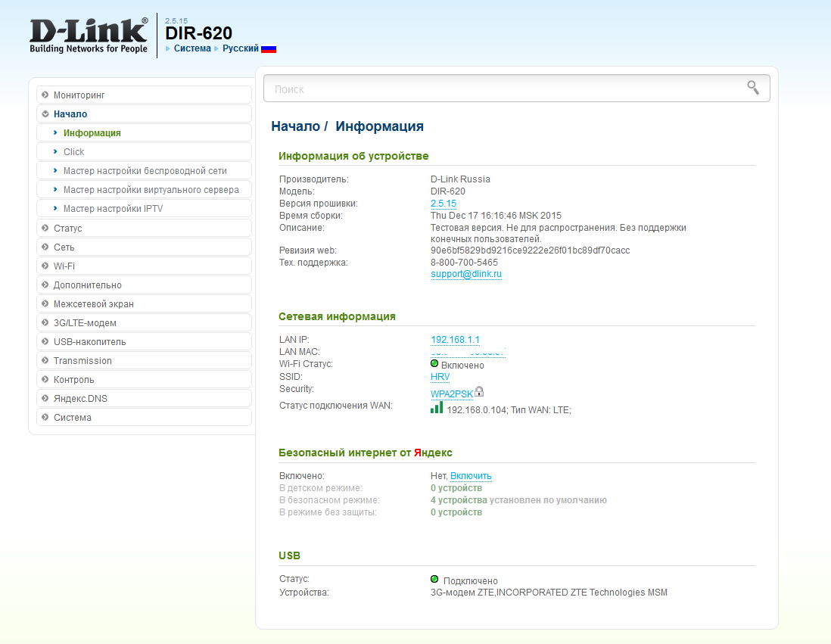Screen dimensions: 831x644
Task: Open the Transmission menu item
Action: click(x=144, y=360)
